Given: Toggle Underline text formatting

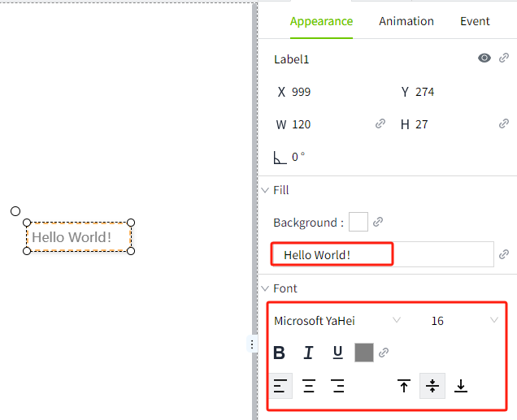Looking at the screenshot, I should [337, 353].
